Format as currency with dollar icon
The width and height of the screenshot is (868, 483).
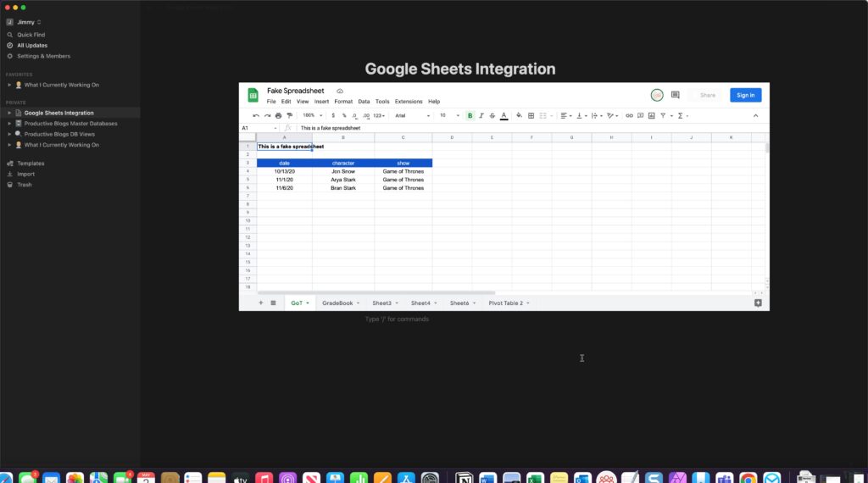tap(332, 115)
